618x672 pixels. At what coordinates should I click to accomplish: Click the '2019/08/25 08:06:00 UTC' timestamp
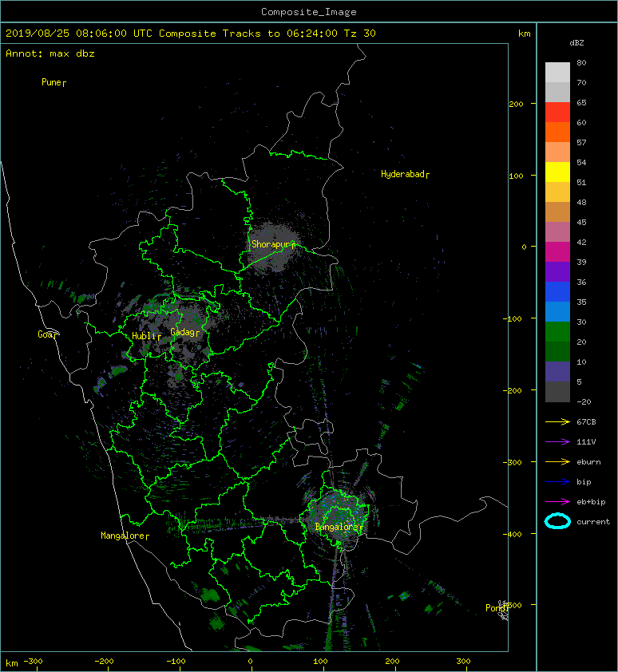[79, 34]
